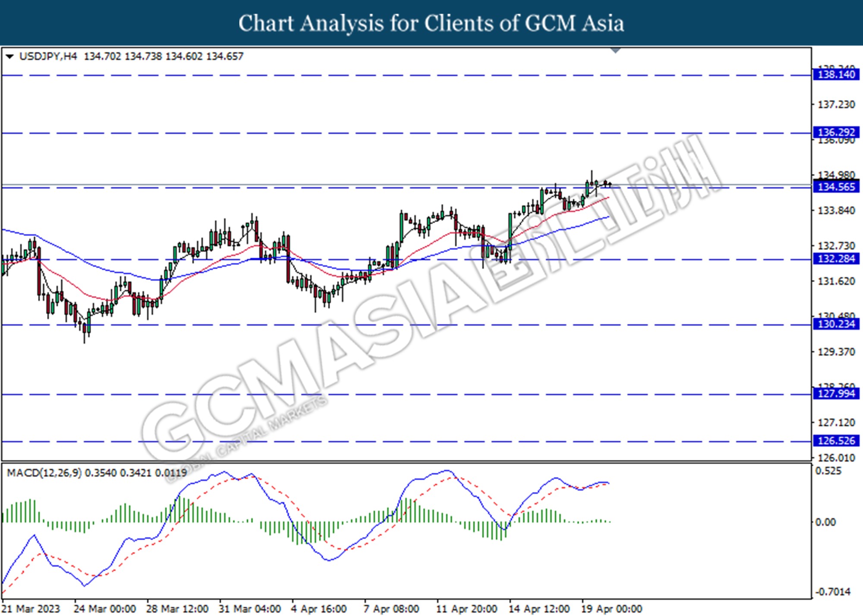The width and height of the screenshot is (863, 616).
Task: Click the USDJPY,H4 symbol label
Action: 48,57
